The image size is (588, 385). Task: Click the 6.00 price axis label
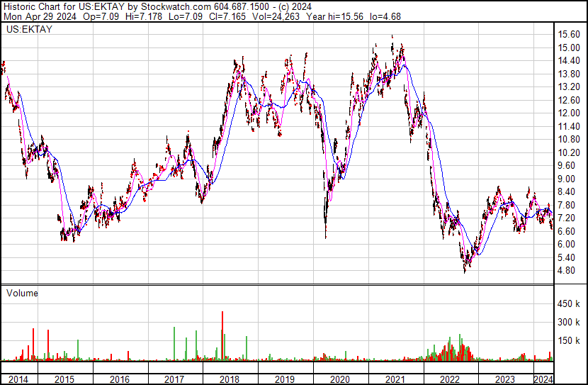pos(567,245)
